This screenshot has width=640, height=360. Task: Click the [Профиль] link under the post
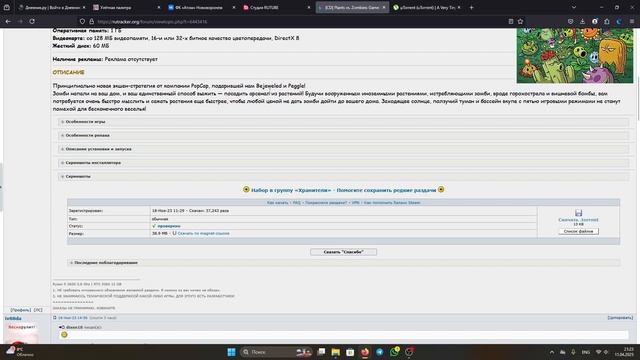[20, 310]
